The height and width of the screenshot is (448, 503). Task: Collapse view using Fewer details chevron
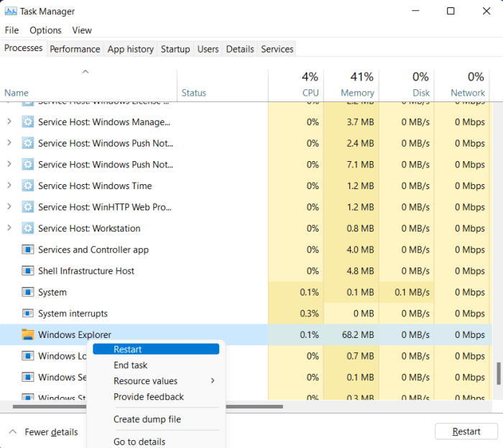pyautogui.click(x=13, y=431)
